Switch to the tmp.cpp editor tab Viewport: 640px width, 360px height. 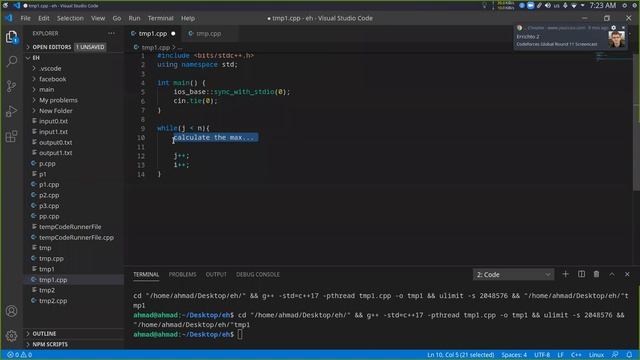[x=209, y=33]
